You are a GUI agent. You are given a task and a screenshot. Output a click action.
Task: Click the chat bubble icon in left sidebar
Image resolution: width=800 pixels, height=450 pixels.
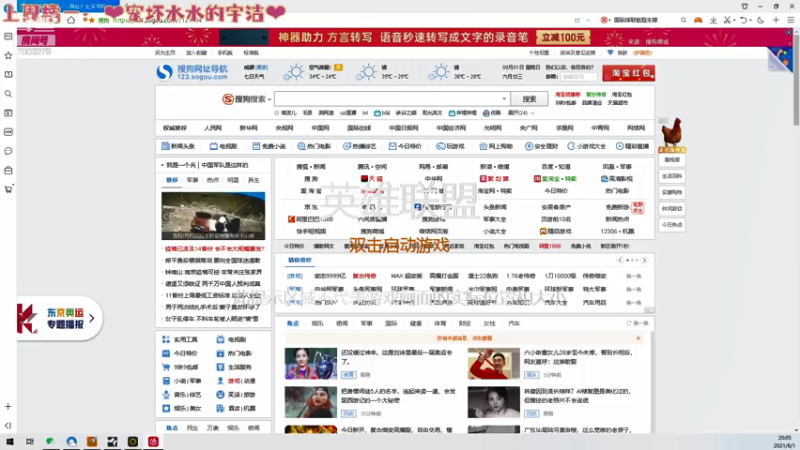(x=8, y=151)
